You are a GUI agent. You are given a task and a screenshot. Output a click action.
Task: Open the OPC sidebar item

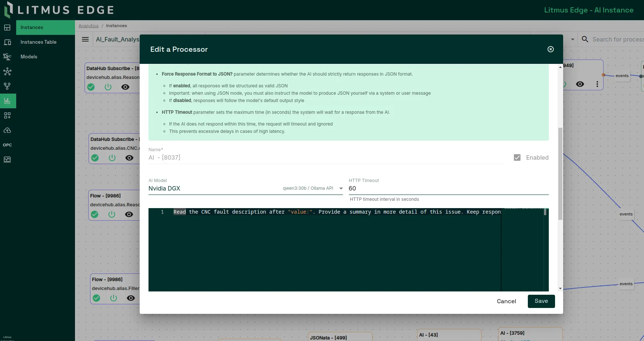pos(7,145)
